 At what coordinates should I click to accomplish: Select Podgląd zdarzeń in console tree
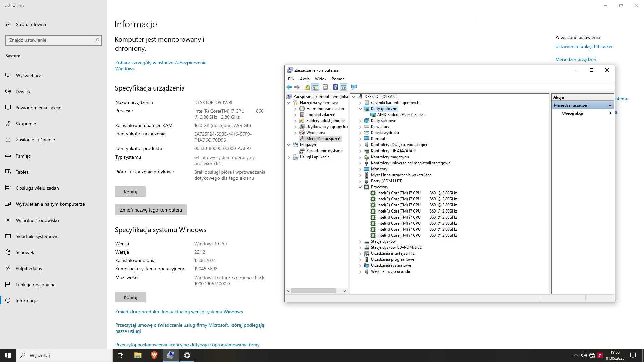pyautogui.click(x=320, y=115)
